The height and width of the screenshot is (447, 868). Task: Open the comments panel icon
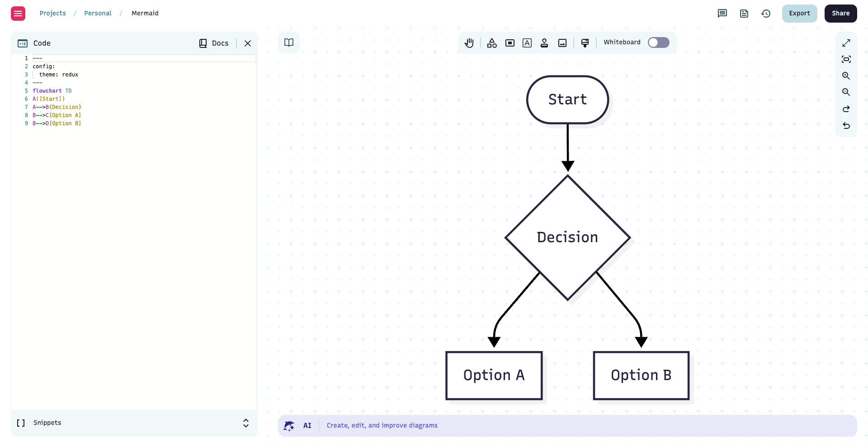pos(722,14)
